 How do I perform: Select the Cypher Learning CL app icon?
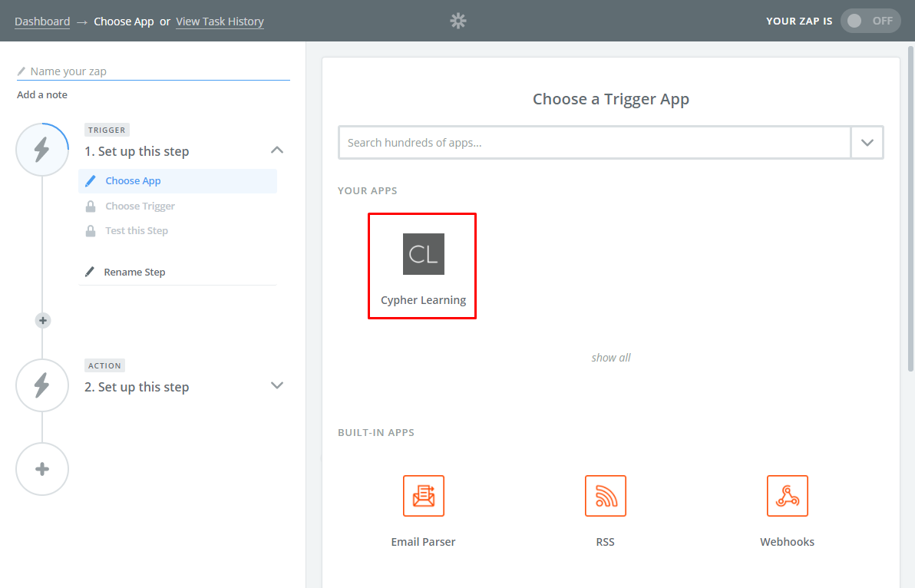pyautogui.click(x=424, y=254)
